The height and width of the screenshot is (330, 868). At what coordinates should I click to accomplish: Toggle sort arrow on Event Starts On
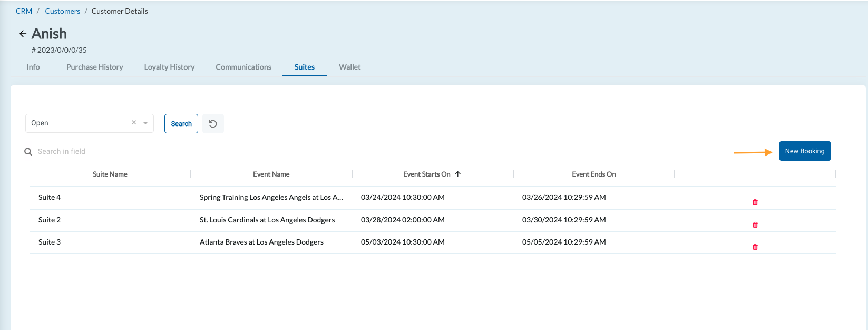pyautogui.click(x=458, y=174)
